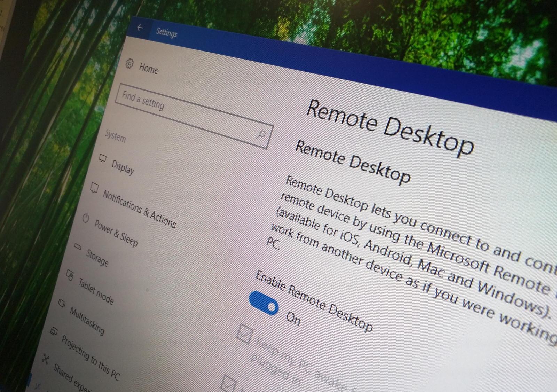Click the Enable Remote Desktop label

(x=314, y=301)
